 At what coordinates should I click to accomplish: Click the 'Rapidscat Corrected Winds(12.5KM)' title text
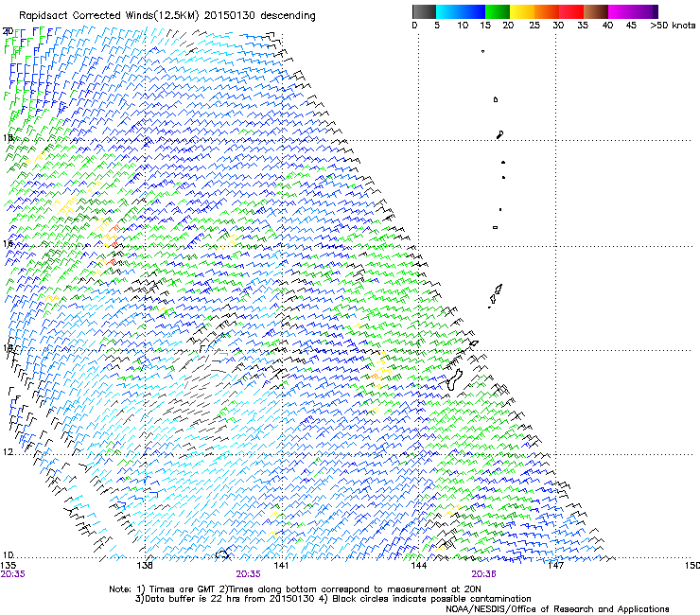[109, 16]
